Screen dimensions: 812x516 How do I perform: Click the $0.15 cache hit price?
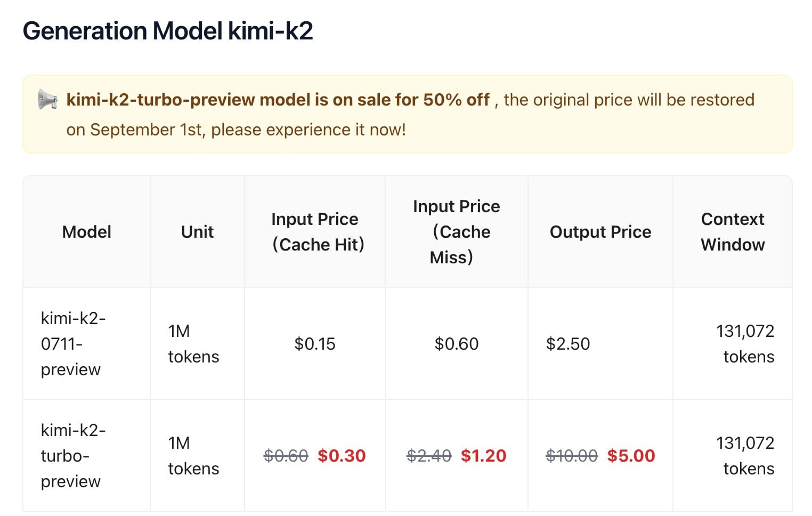[315, 344]
